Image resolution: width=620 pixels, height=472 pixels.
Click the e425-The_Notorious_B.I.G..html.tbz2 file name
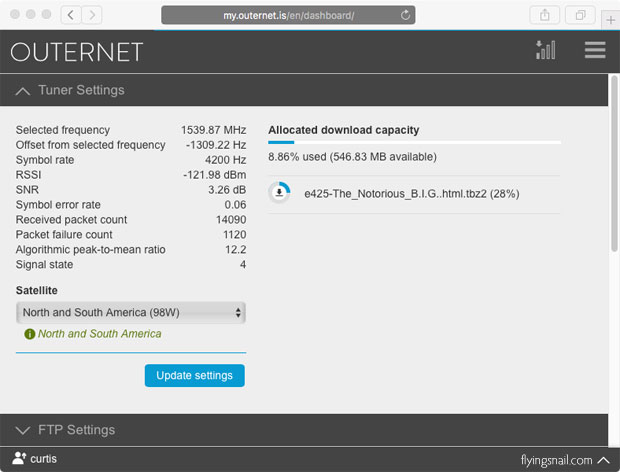(412, 194)
